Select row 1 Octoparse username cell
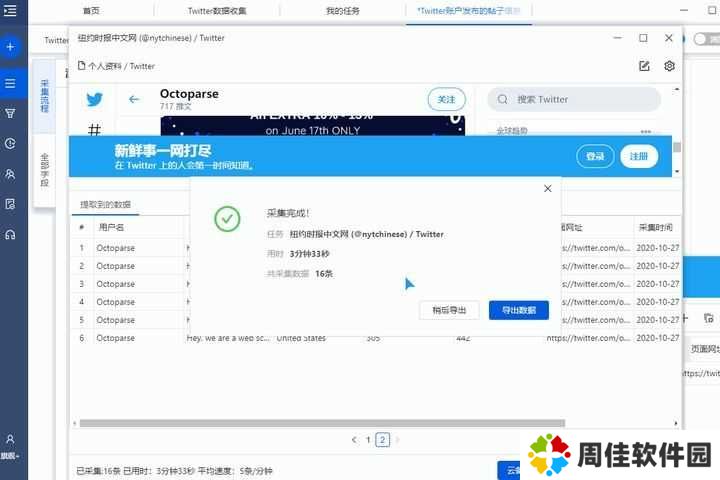Viewport: 720px width, 480px height. (x=116, y=248)
